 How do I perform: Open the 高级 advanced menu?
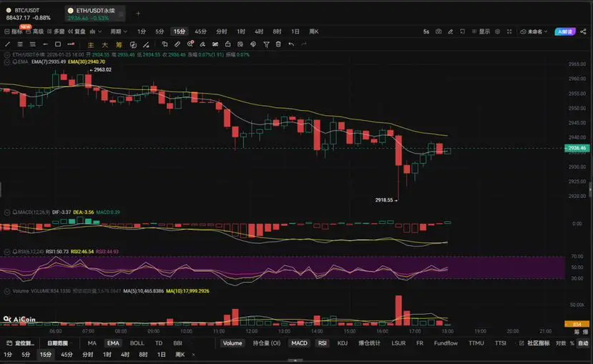(x=35, y=31)
